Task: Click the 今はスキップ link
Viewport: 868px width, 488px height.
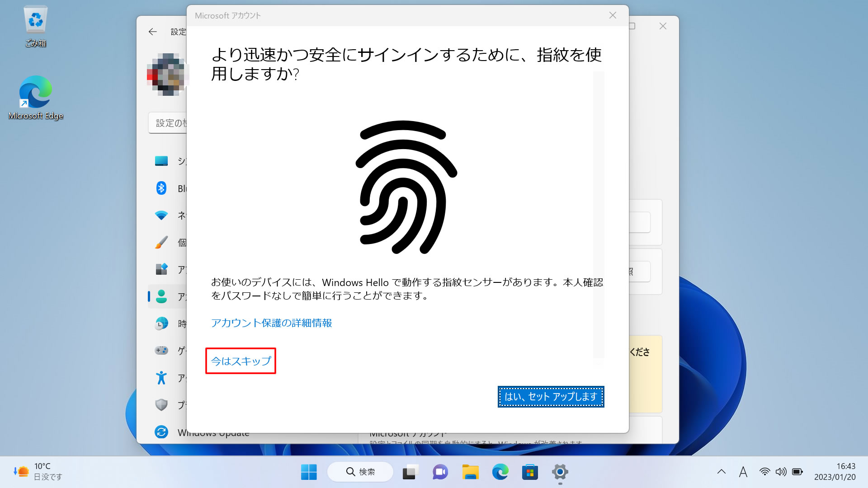Action: [241, 361]
